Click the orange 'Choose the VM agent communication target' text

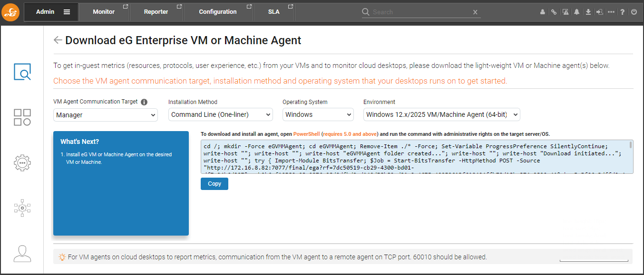280,81
